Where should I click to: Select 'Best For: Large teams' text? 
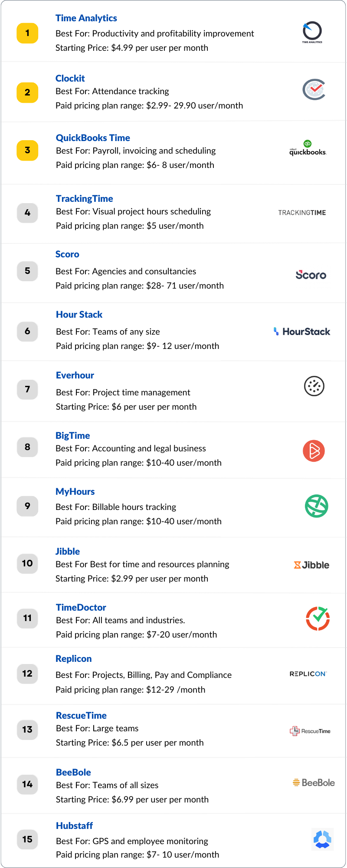click(97, 729)
